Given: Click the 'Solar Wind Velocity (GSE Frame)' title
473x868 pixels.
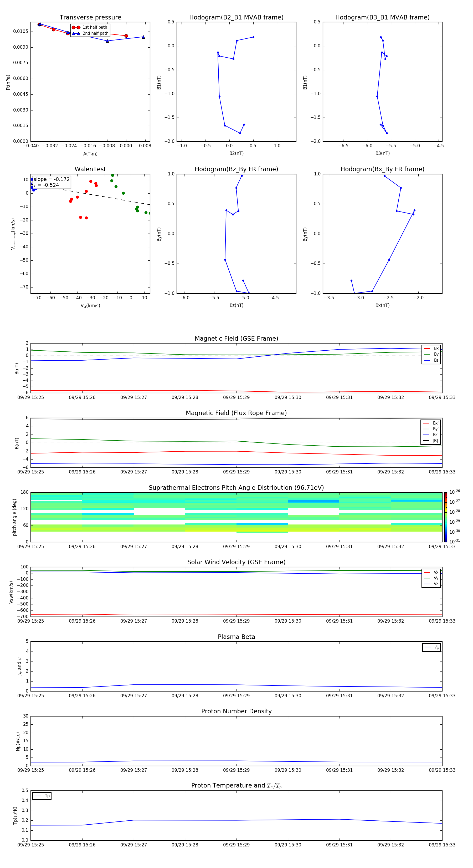Looking at the screenshot, I should pos(236,562).
